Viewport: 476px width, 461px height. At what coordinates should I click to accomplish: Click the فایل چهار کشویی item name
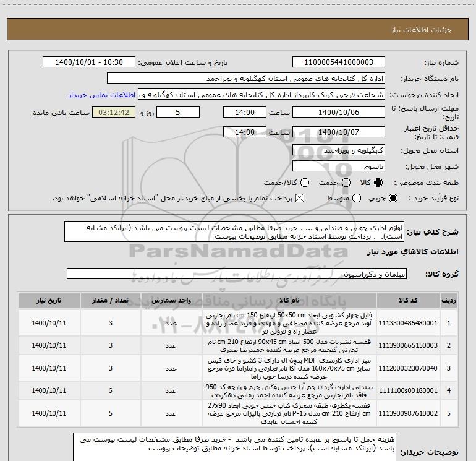[289, 323]
